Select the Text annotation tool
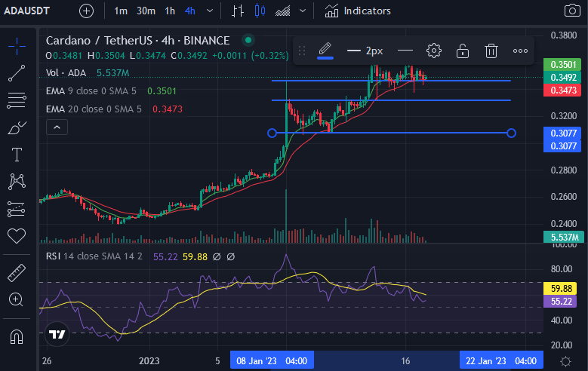The height and width of the screenshot is (371, 588). click(17, 155)
